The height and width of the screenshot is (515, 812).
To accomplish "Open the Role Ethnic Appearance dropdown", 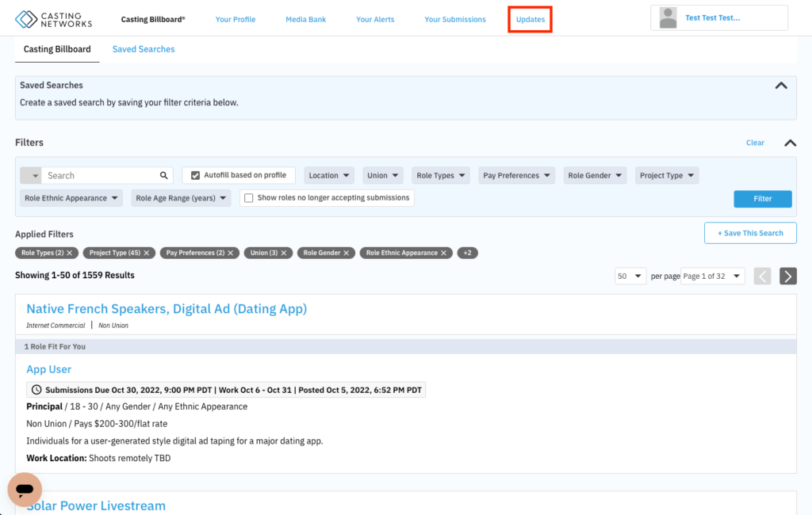I will coord(71,198).
